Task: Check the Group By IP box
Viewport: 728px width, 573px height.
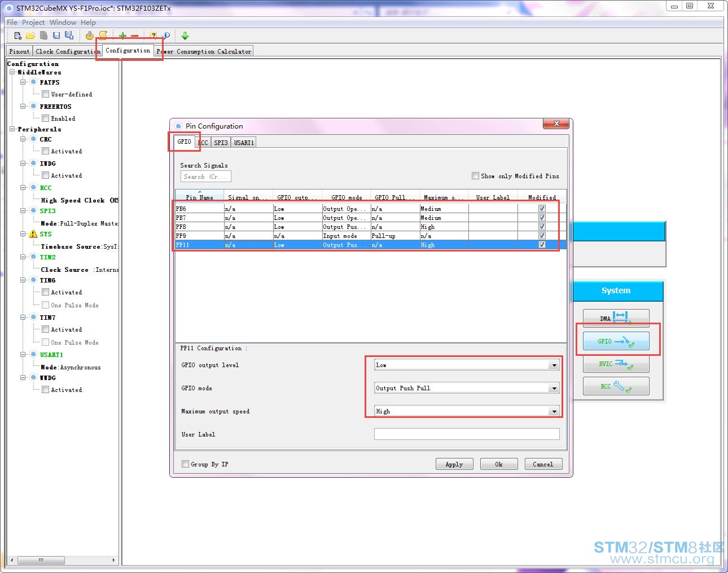Action: point(185,464)
